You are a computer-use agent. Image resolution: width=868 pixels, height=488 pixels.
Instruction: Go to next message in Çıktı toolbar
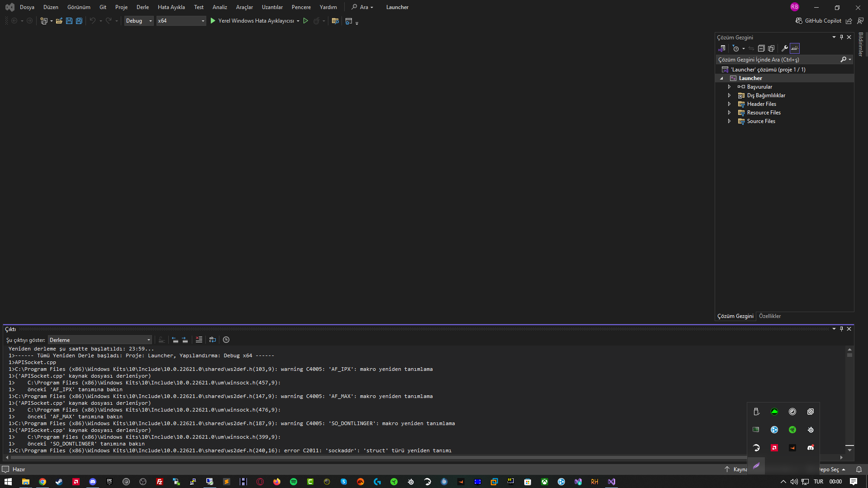185,340
